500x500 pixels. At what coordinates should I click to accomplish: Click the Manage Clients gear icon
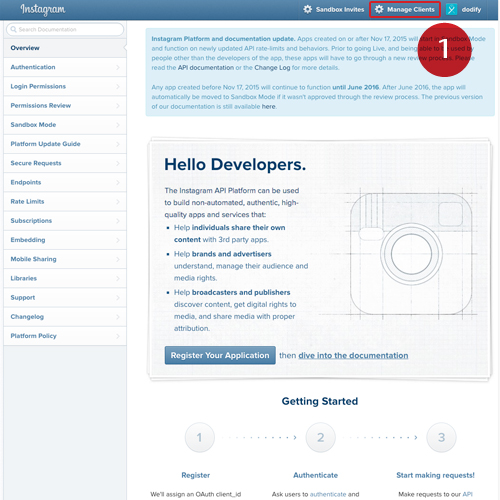pos(379,9)
